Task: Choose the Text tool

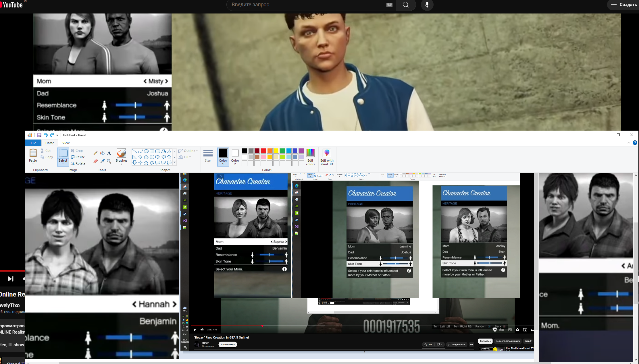Action: point(109,153)
